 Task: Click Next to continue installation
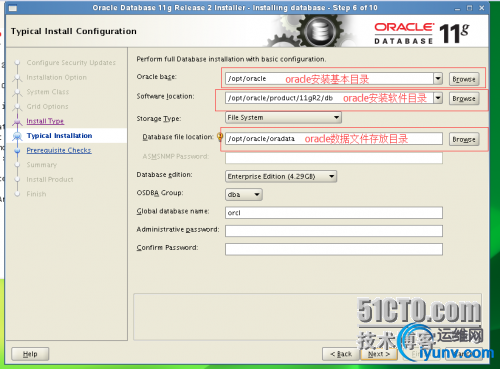pyautogui.click(x=379, y=354)
